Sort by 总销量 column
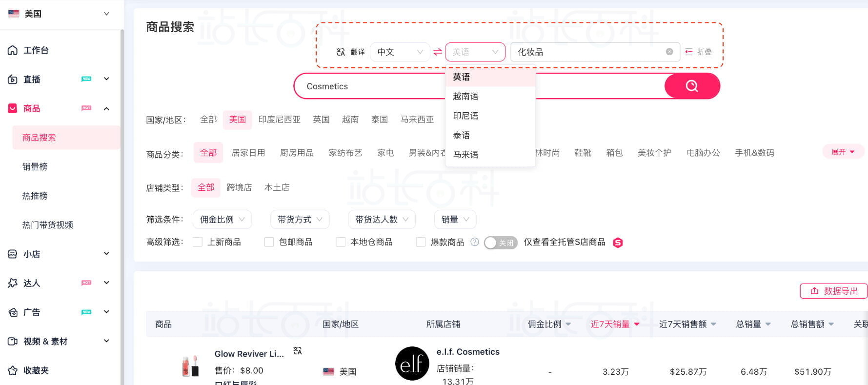This screenshot has width=868, height=385. pos(753,324)
